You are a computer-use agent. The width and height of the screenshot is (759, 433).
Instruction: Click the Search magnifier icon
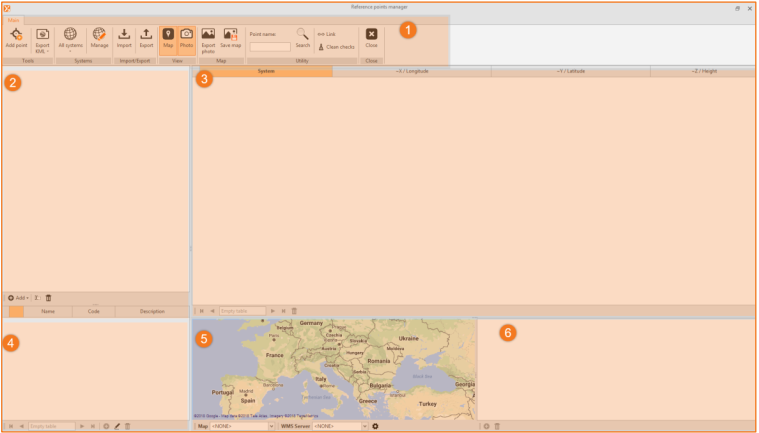click(302, 35)
